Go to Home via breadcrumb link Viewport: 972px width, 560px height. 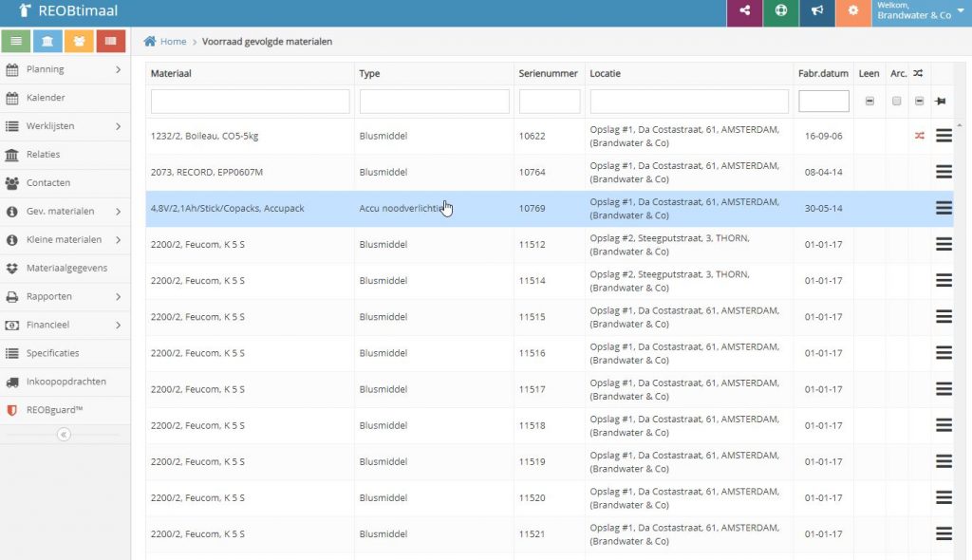coord(172,42)
